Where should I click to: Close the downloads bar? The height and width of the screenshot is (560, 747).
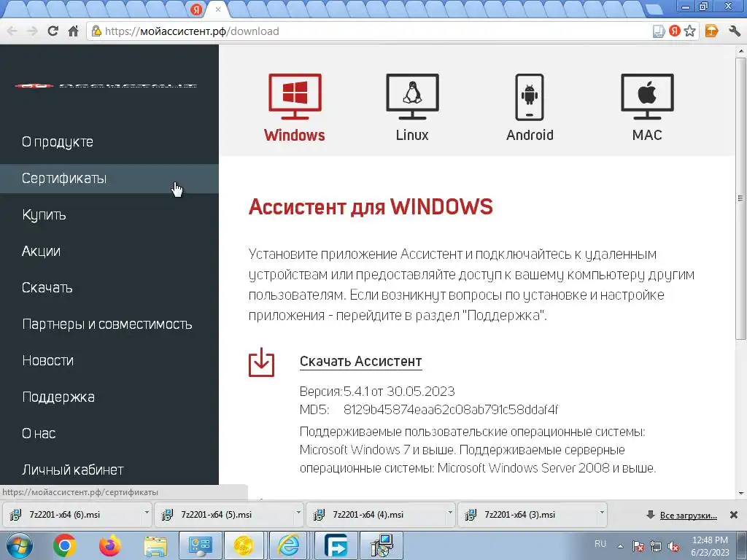coord(734,515)
